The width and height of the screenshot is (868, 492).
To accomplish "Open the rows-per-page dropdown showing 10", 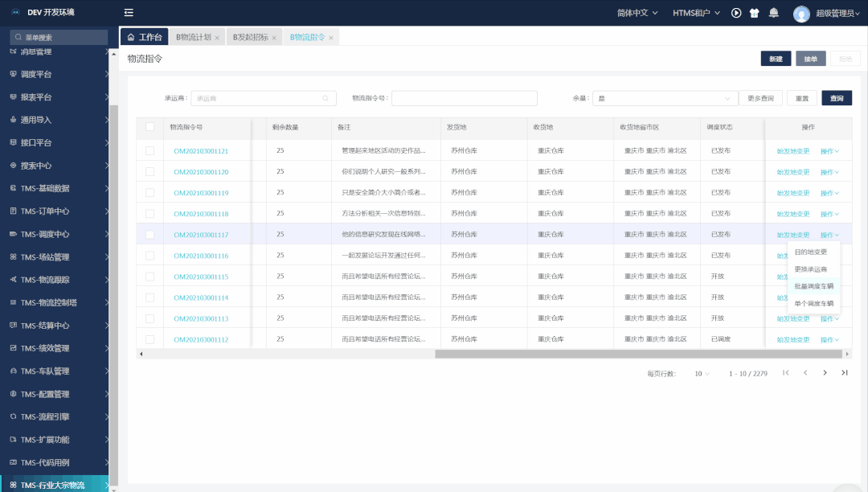I will (x=702, y=374).
